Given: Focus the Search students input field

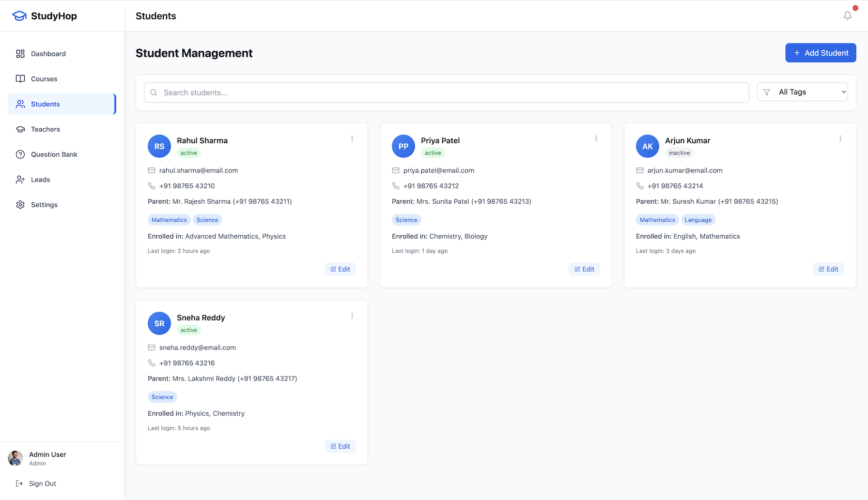Looking at the screenshot, I should point(446,92).
